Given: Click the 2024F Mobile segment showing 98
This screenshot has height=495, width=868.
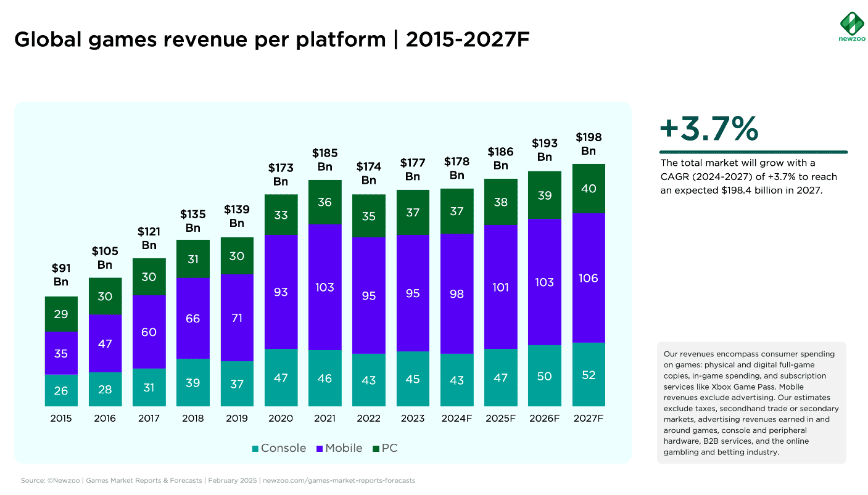Looking at the screenshot, I should [x=457, y=294].
